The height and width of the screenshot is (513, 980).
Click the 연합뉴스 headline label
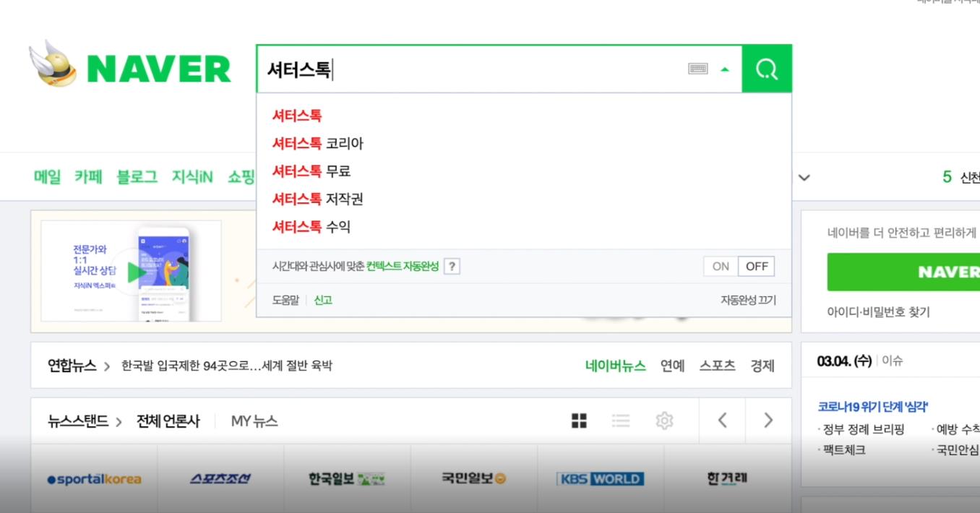point(72,366)
